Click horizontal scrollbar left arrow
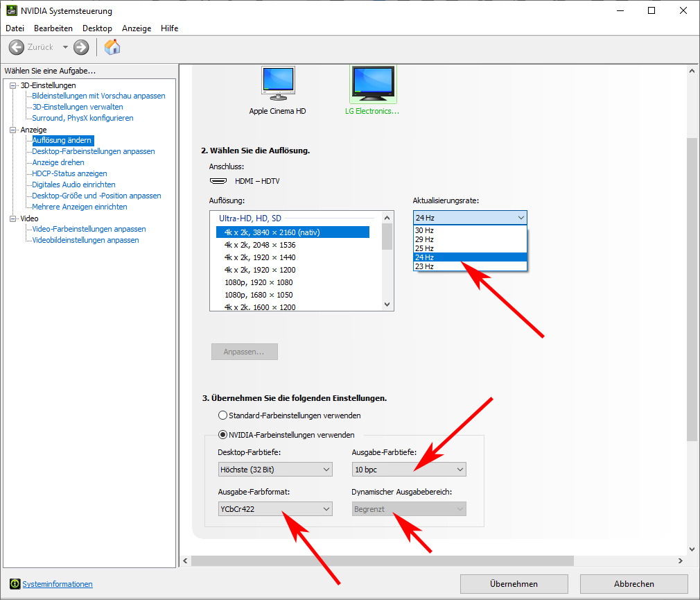The height and width of the screenshot is (600, 700). (x=186, y=560)
